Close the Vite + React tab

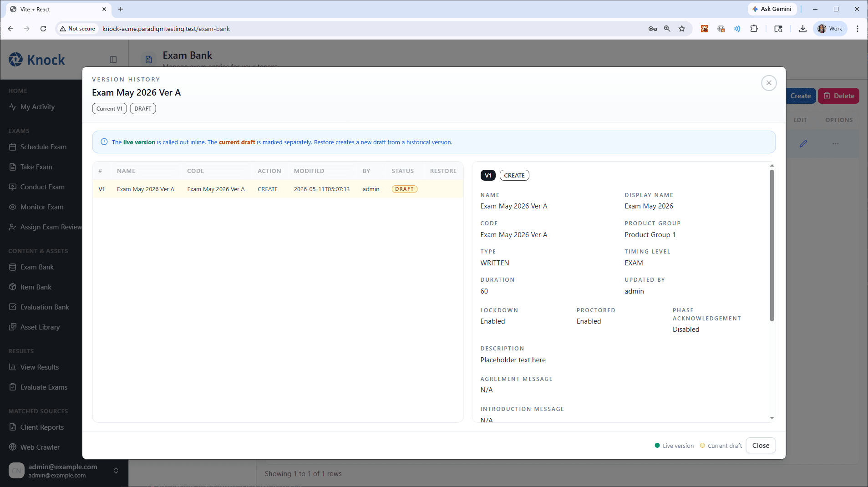pos(104,9)
